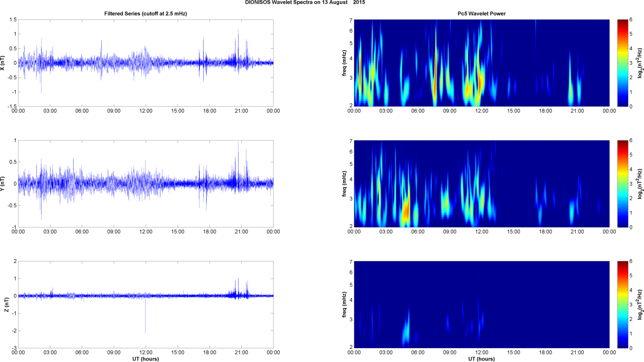
Task: Click the colorbar beside the Y wavelet spectrogram
Action: coord(622,184)
